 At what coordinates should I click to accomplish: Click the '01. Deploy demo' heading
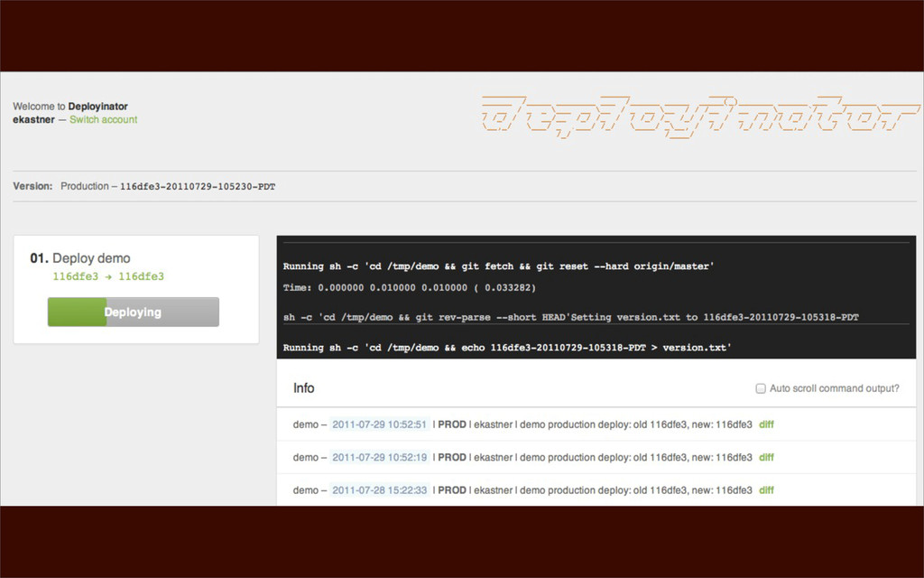tap(80, 258)
